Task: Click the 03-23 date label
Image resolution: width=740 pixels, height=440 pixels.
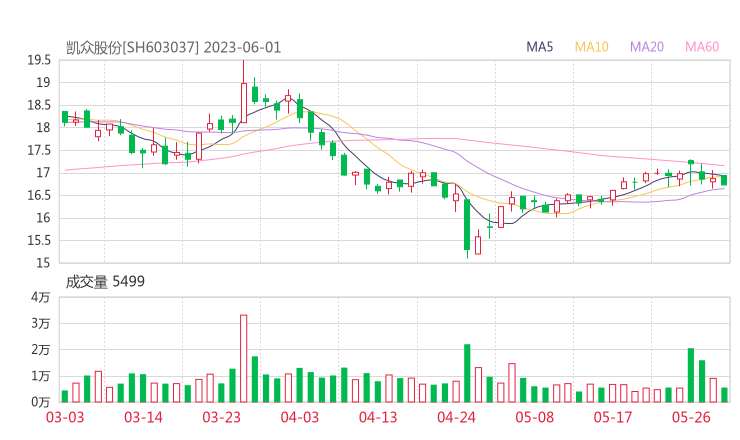Action: [222, 417]
